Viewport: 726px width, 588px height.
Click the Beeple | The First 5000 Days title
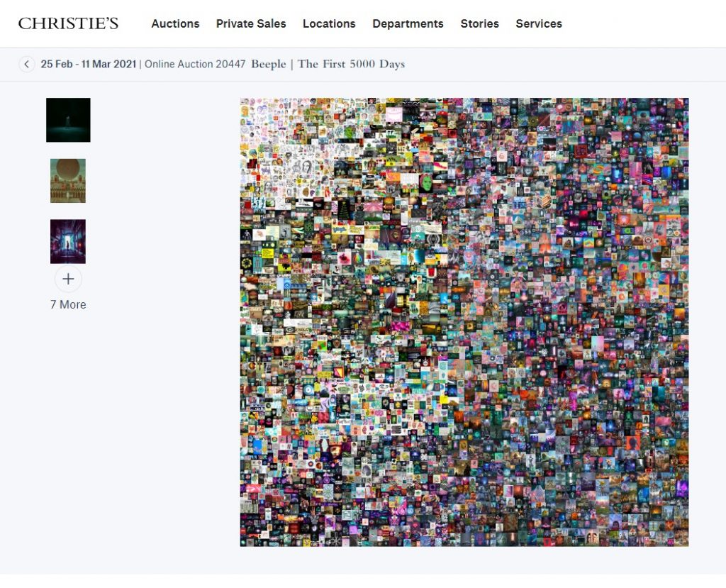pyautogui.click(x=328, y=64)
